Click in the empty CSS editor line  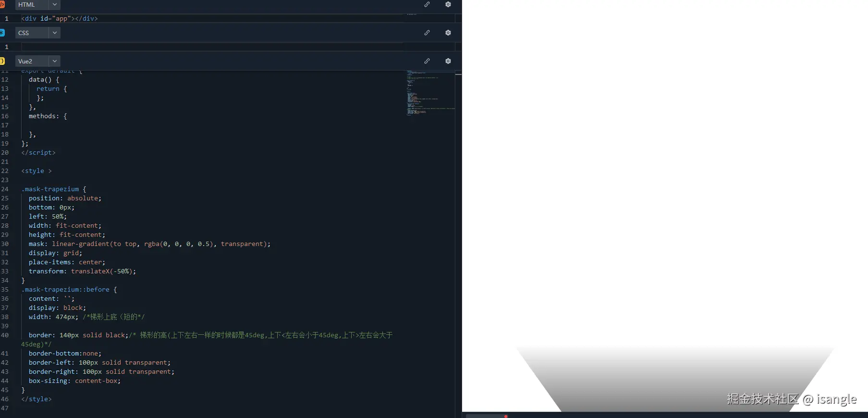tap(211, 47)
